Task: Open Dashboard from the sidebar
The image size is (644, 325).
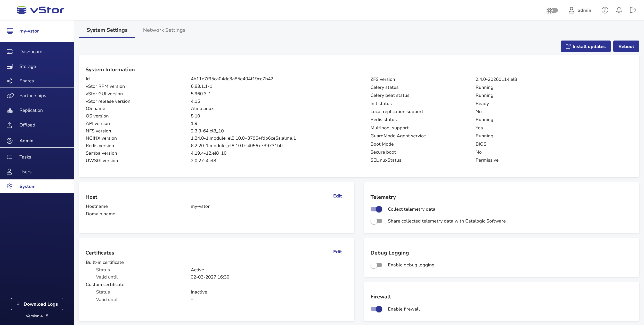Action: (x=31, y=52)
